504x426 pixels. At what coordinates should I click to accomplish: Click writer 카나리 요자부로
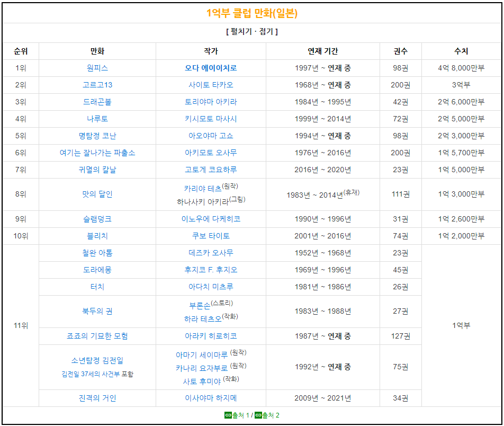coord(202,368)
